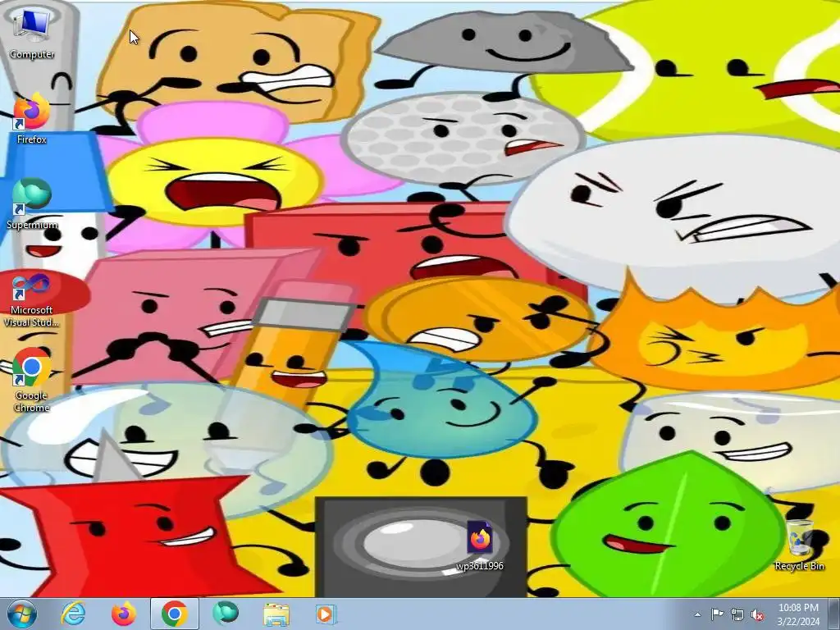Select the Microsoft Visual Studio desktop shortcut

pos(32,300)
